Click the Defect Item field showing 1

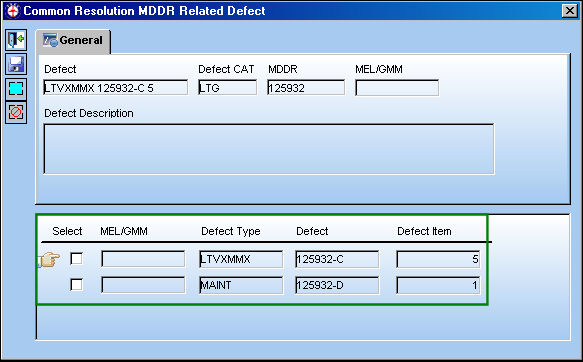pos(438,285)
